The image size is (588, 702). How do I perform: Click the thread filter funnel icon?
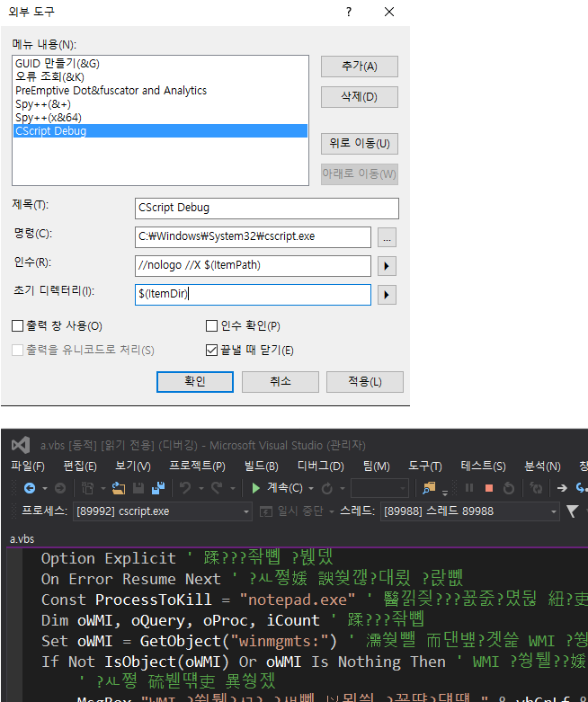tap(573, 511)
